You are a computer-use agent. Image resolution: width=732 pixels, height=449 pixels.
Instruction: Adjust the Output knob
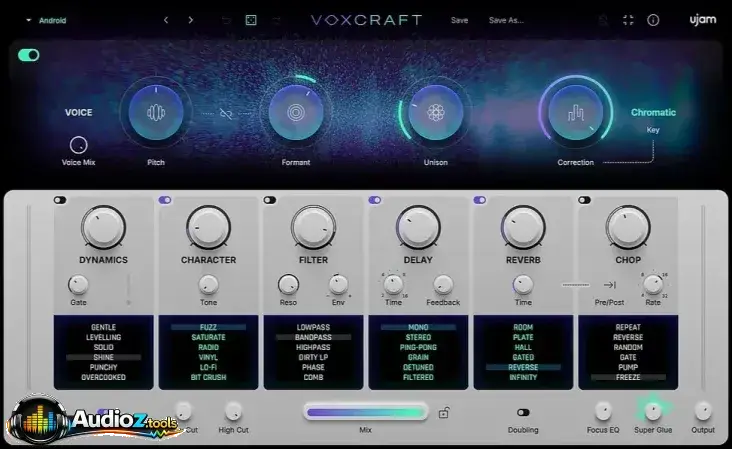click(x=703, y=411)
